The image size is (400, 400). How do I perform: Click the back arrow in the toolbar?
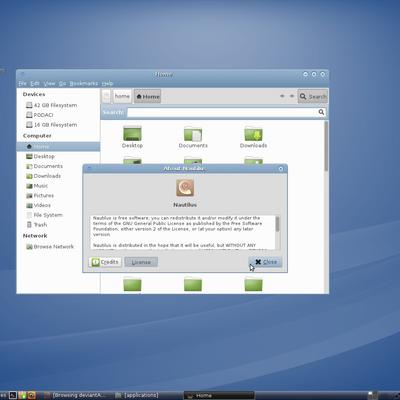[x=282, y=96]
